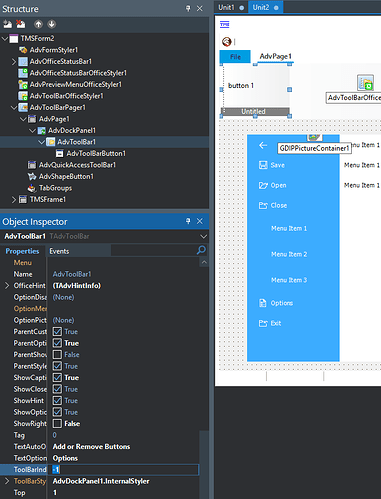This screenshot has width=381, height=499.
Task: Click the Object Inspector scroll up arrow
Action: [x=204, y=263]
